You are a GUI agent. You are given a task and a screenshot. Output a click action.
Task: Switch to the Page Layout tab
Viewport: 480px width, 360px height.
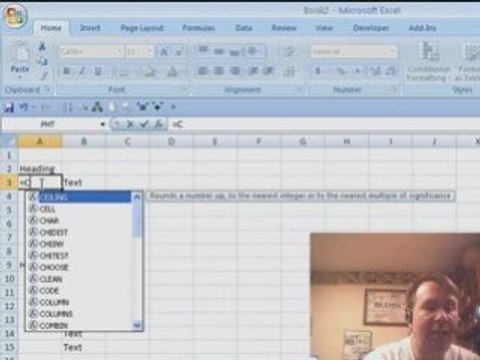point(142,28)
